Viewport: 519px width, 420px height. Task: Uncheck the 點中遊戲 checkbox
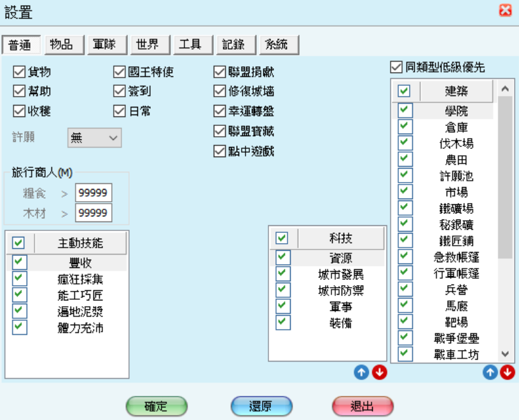pos(220,151)
